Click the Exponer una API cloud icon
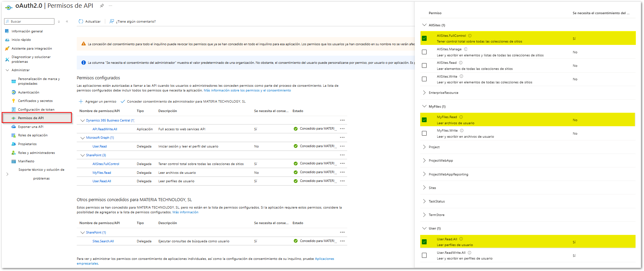 tap(14, 127)
